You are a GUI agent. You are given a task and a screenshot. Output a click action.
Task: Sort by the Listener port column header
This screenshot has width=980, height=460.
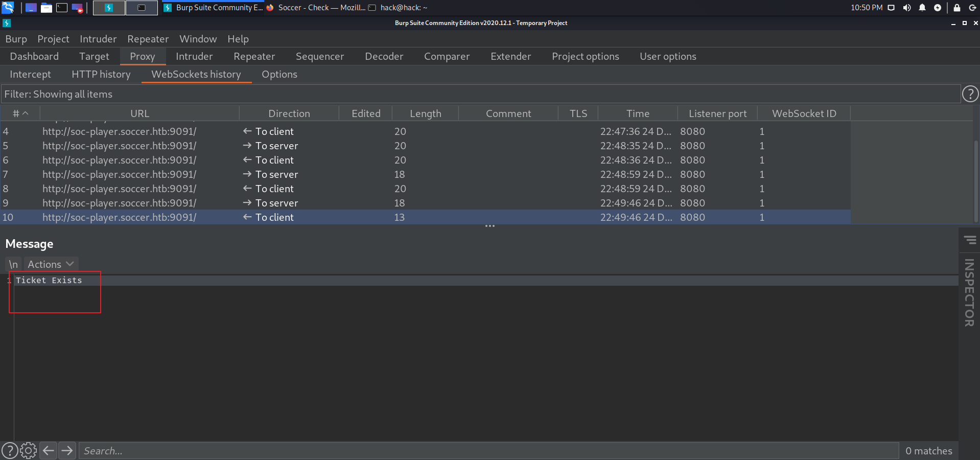[717, 113]
